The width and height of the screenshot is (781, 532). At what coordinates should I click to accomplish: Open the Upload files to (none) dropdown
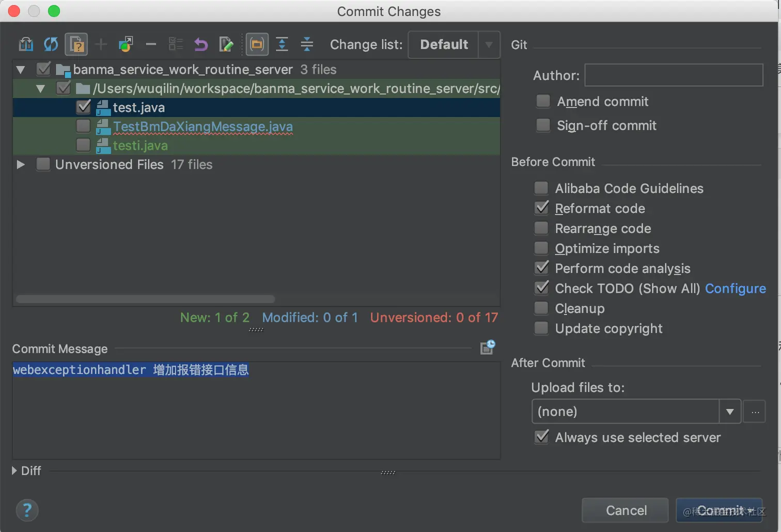point(636,412)
